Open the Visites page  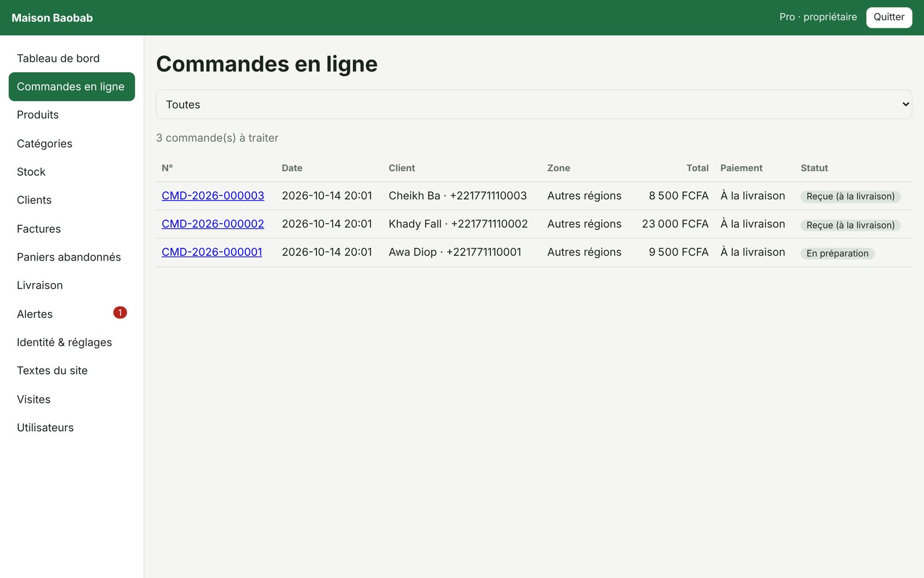point(72,399)
